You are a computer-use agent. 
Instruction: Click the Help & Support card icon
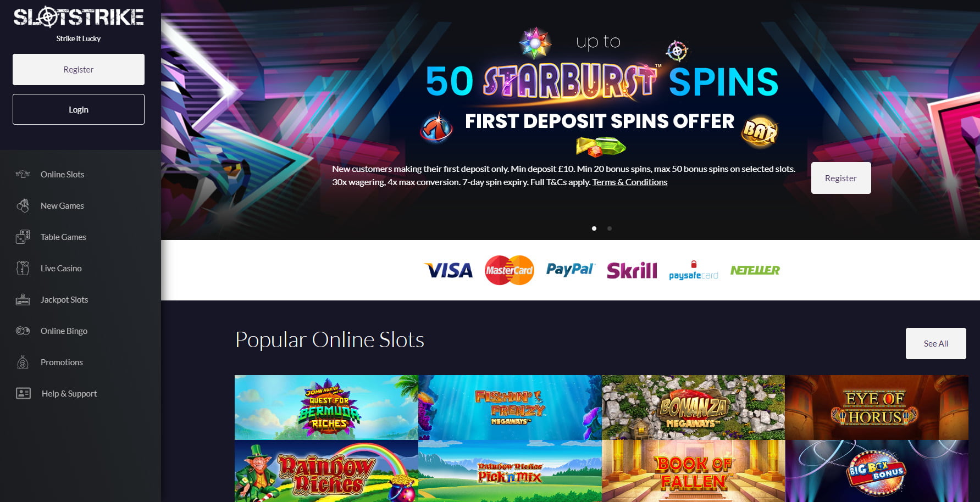(23, 393)
